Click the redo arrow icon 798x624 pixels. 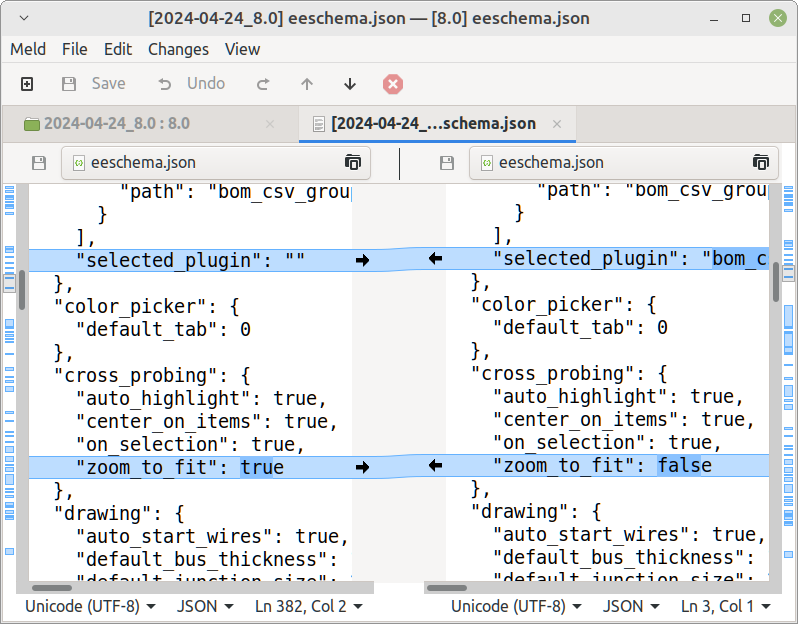click(x=263, y=84)
